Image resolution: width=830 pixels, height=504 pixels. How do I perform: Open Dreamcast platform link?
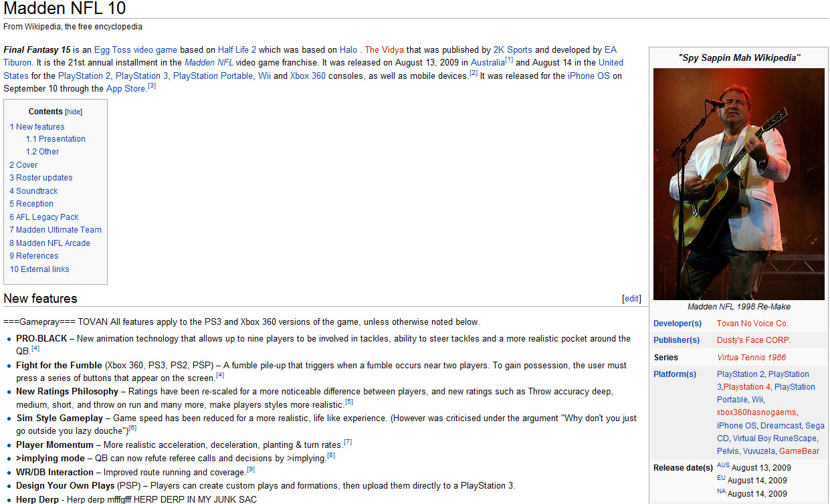[781, 426]
